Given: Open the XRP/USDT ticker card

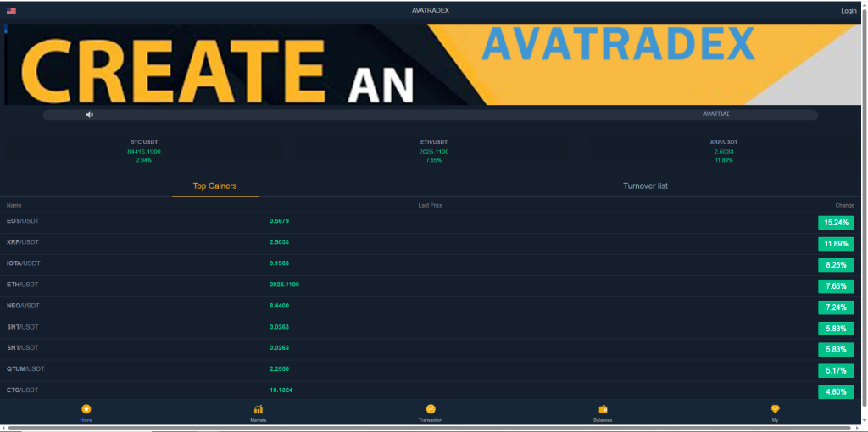Looking at the screenshot, I should pos(724,151).
